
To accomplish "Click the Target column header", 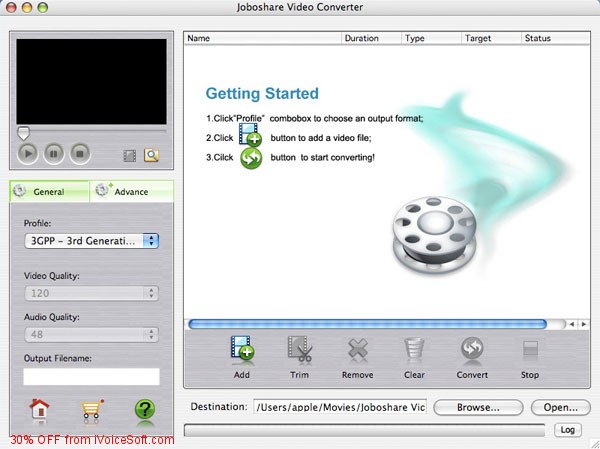I will pos(491,38).
